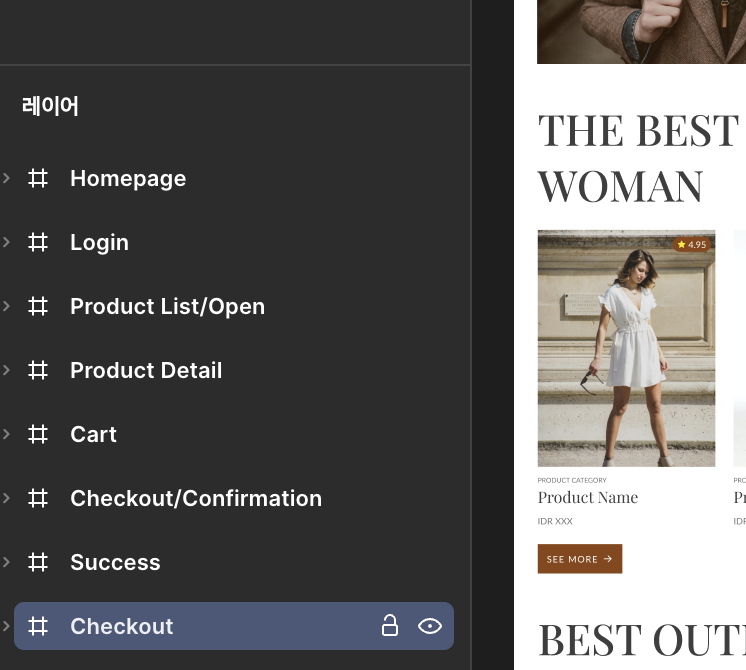This screenshot has height=670, width=746.
Task: Expand the Checkout/Confirmation layer
Action: [x=6, y=498]
